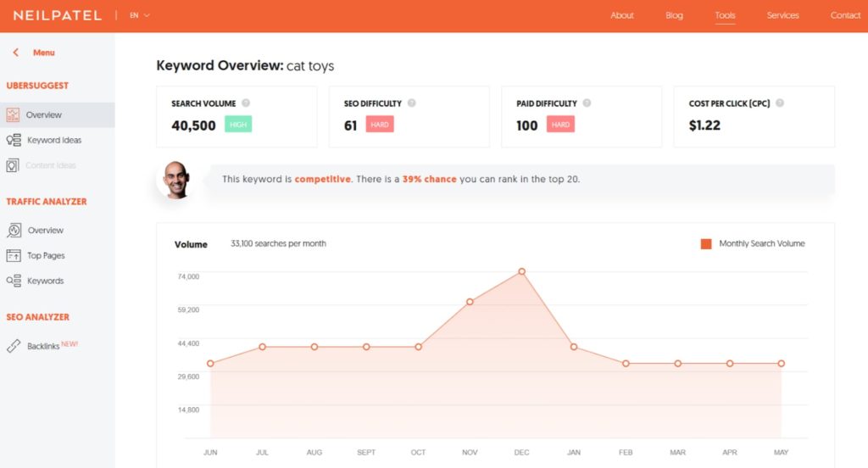Screen dimensions: 868x468
Task: Click the December peak data point
Action: click(x=522, y=271)
